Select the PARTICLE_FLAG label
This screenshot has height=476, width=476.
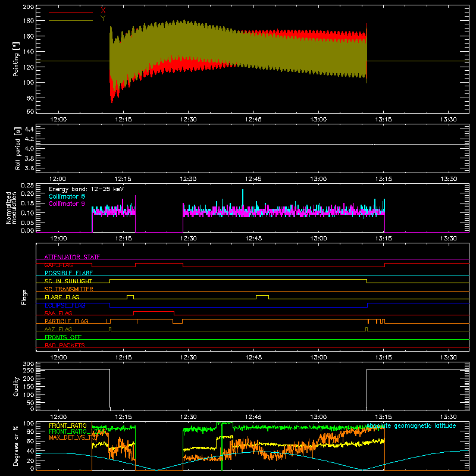(67, 321)
